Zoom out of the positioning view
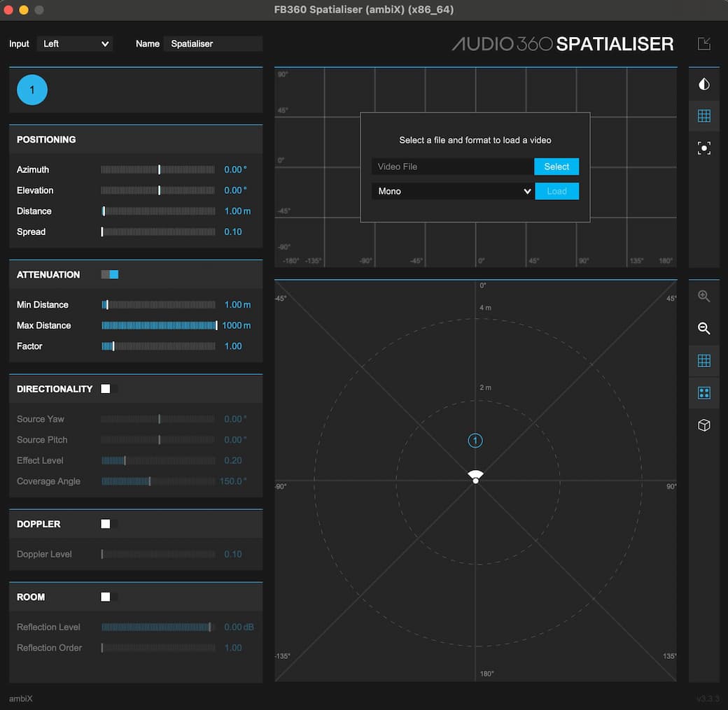 point(703,329)
